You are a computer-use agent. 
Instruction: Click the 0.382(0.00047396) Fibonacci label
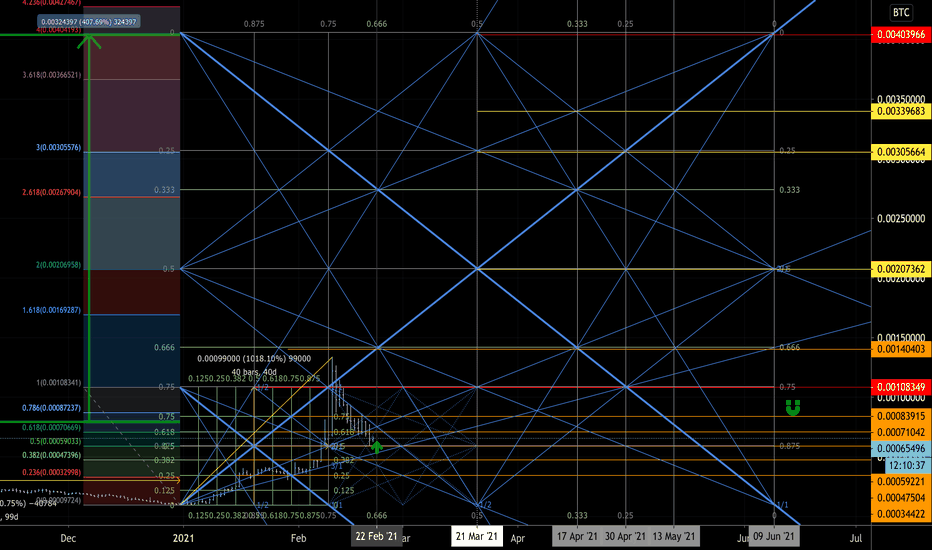coord(52,455)
